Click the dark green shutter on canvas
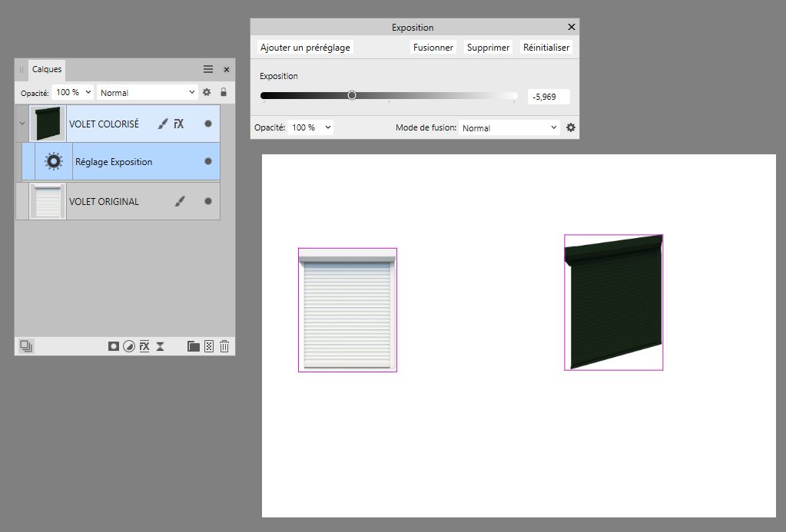The width and height of the screenshot is (786, 532). click(614, 302)
